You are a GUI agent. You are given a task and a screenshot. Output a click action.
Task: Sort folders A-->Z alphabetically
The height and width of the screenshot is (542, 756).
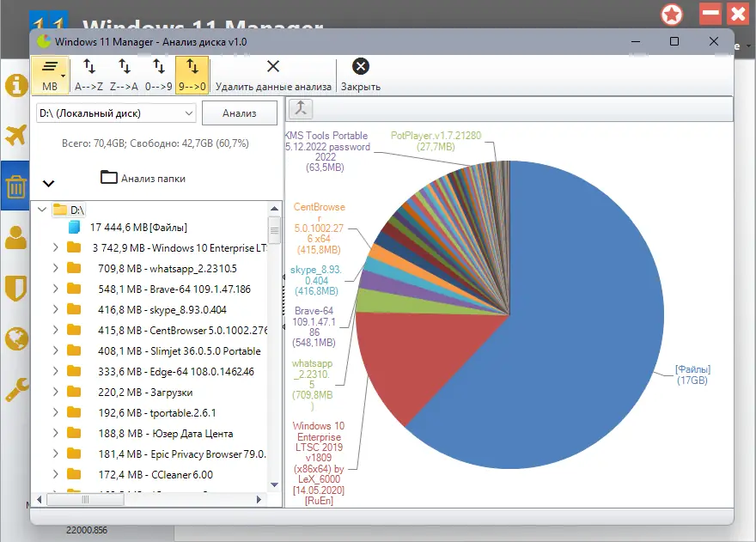(88, 75)
